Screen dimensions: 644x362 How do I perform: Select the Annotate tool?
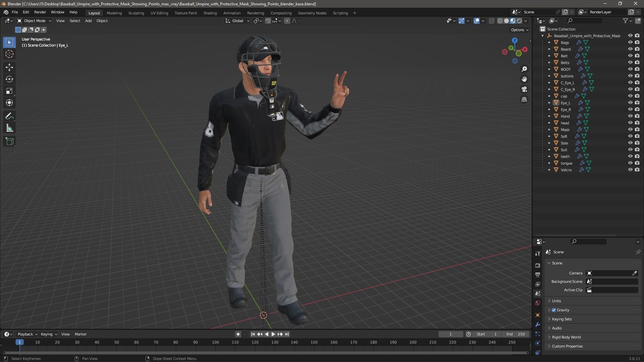pyautogui.click(x=9, y=116)
